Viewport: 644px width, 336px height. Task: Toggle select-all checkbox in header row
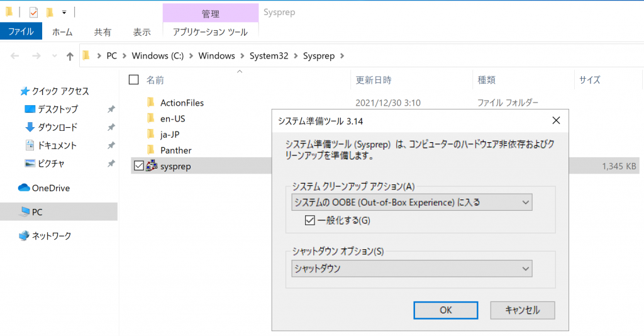pyautogui.click(x=134, y=79)
